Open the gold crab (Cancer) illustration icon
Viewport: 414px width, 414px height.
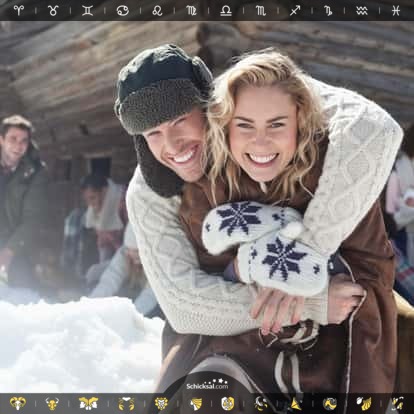click(126, 403)
